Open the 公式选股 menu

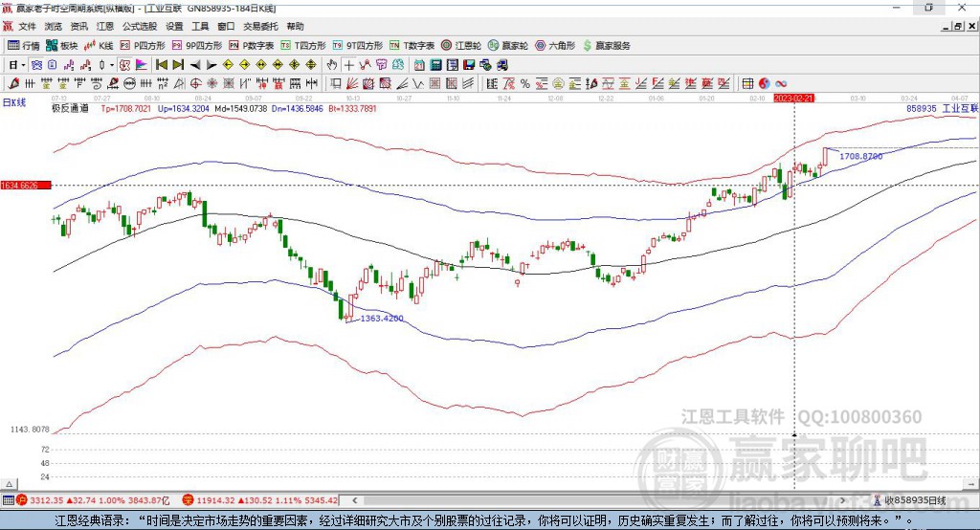tap(140, 26)
